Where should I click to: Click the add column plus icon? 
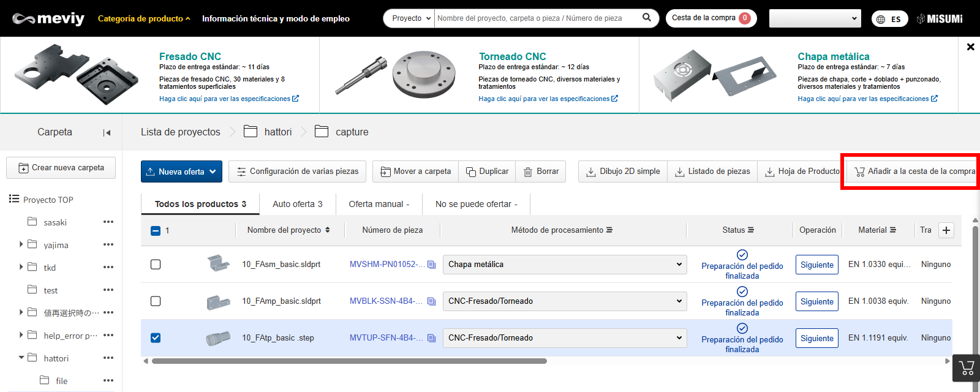[x=946, y=230]
